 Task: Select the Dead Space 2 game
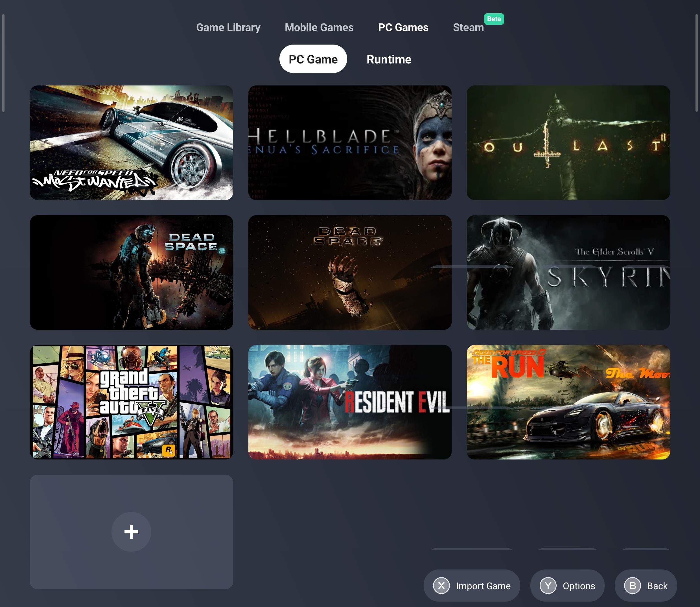tap(132, 272)
